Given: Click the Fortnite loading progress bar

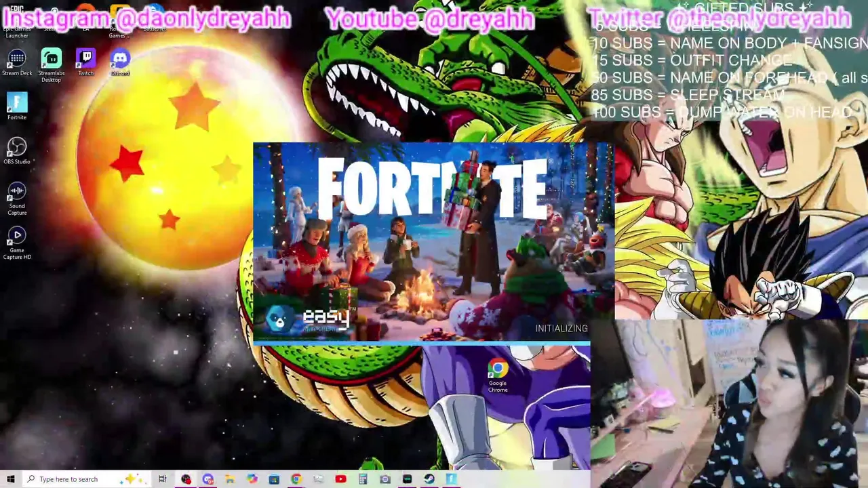Looking at the screenshot, I should (x=422, y=343).
